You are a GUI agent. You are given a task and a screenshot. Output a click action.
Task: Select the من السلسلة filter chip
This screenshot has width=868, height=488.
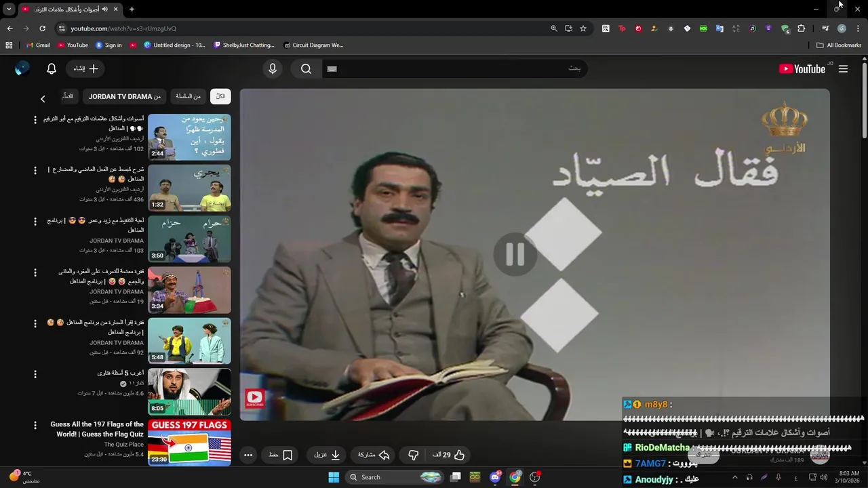[x=188, y=96]
